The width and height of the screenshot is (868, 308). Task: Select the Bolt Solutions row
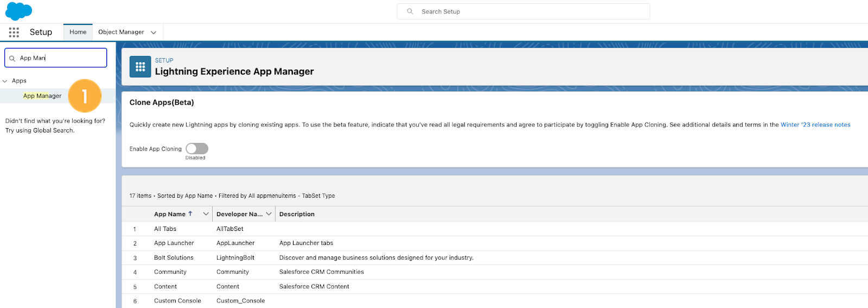coord(495,257)
